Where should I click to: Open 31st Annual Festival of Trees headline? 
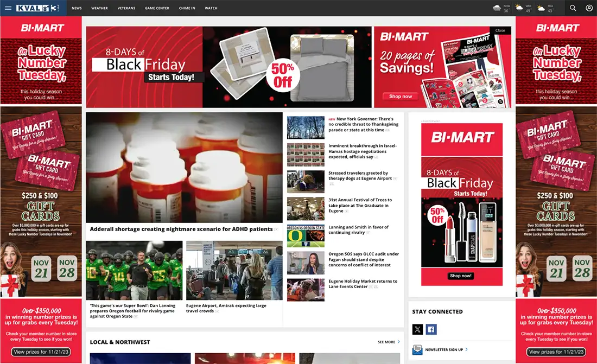point(360,205)
